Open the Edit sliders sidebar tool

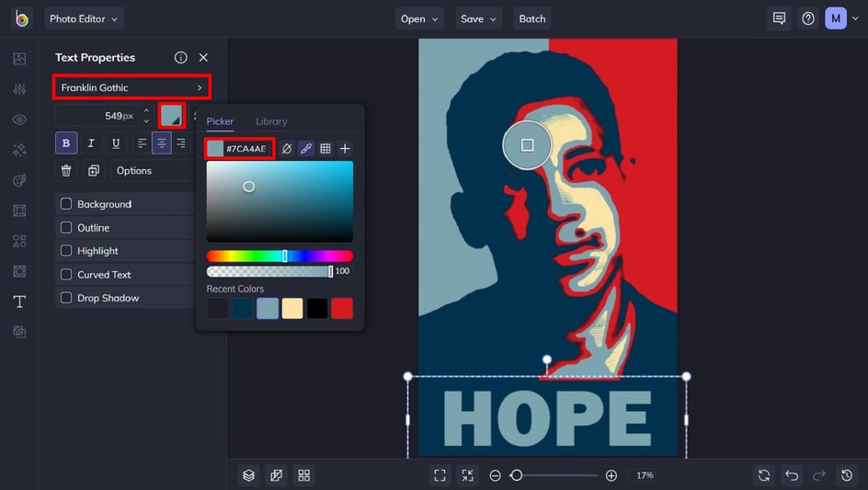point(19,89)
